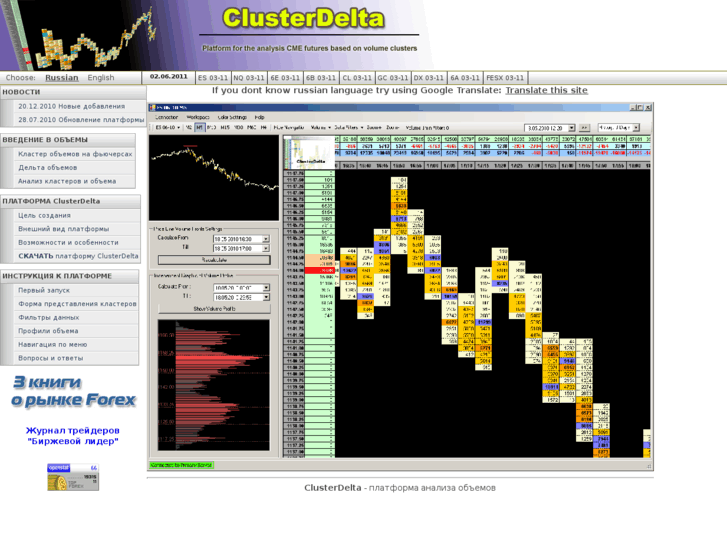This screenshot has width=727, height=545.
Task: Open 'Внешний вид платформы' link
Action: (x=64, y=229)
